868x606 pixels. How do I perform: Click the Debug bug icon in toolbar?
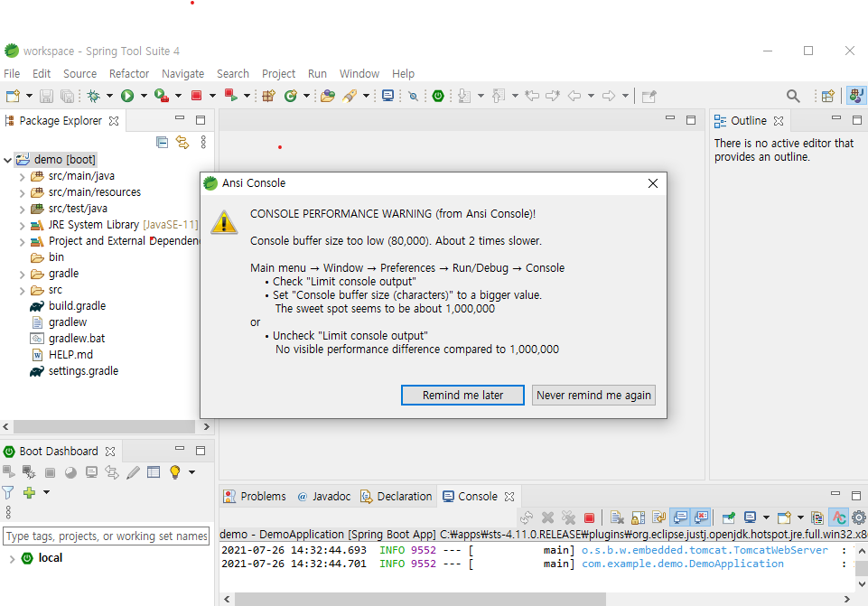(94, 96)
